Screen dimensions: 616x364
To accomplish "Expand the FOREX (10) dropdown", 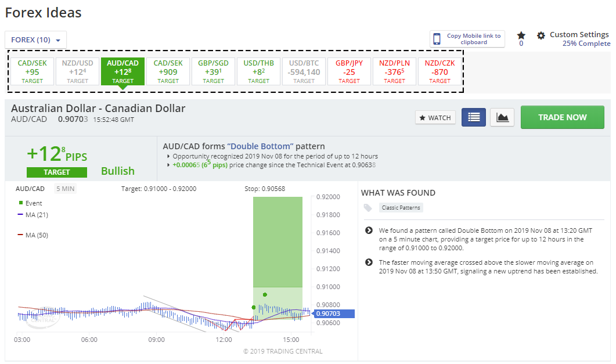I will coord(36,39).
